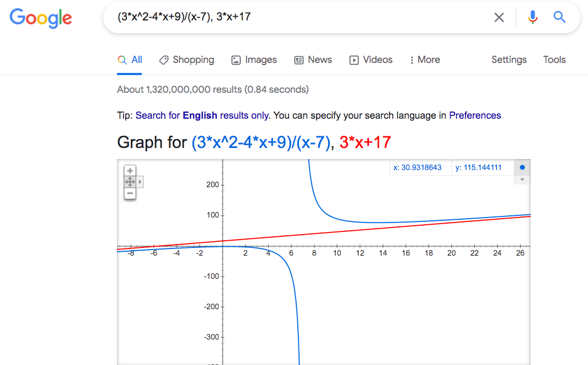This screenshot has width=588, height=365.
Task: Click the graph pan/move cross icon
Action: (130, 182)
